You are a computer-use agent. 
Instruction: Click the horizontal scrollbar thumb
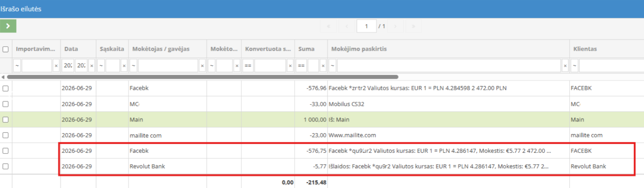[x=203, y=77]
